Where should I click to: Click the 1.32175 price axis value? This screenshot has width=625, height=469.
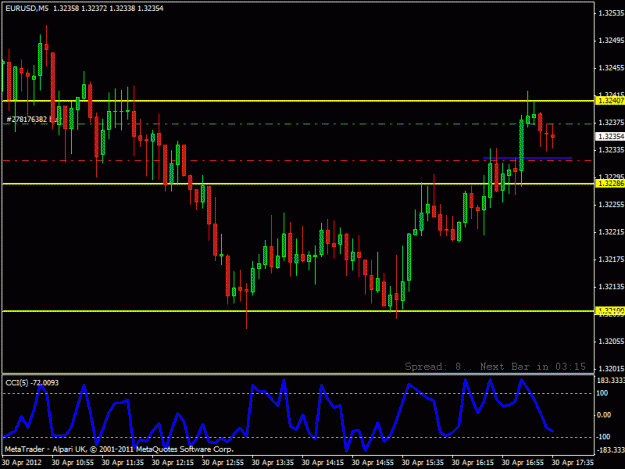(x=611, y=259)
